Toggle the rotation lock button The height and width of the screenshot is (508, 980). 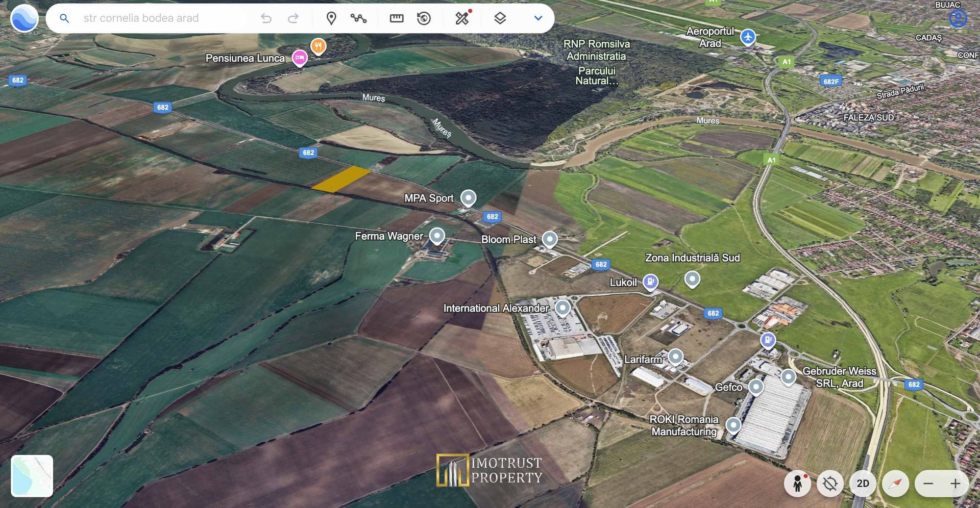(830, 483)
